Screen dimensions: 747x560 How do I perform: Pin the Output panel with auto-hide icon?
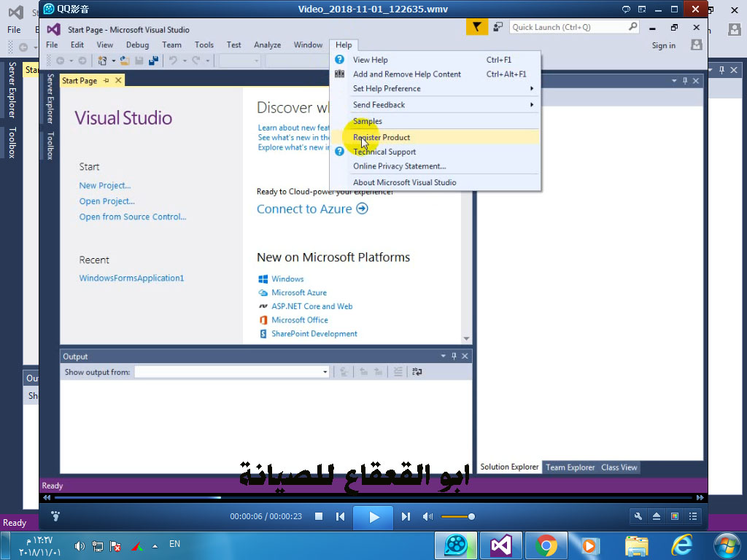point(454,356)
